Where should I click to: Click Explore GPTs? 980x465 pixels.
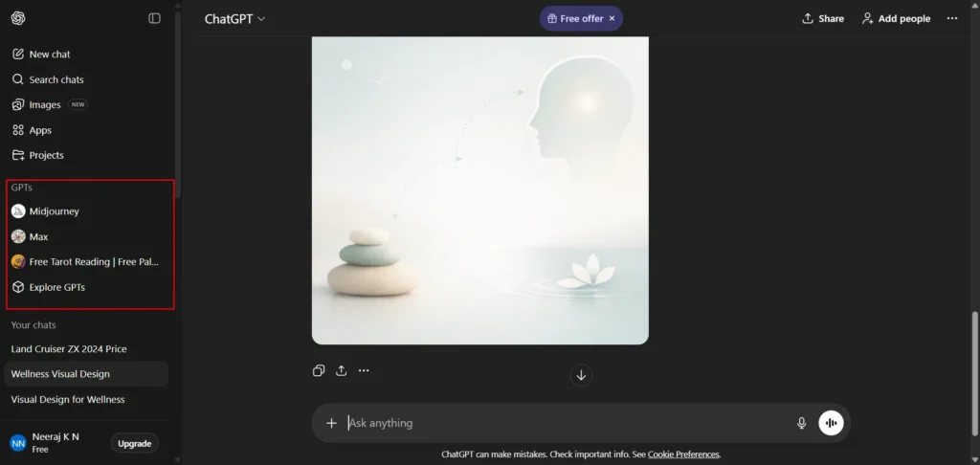coord(56,287)
